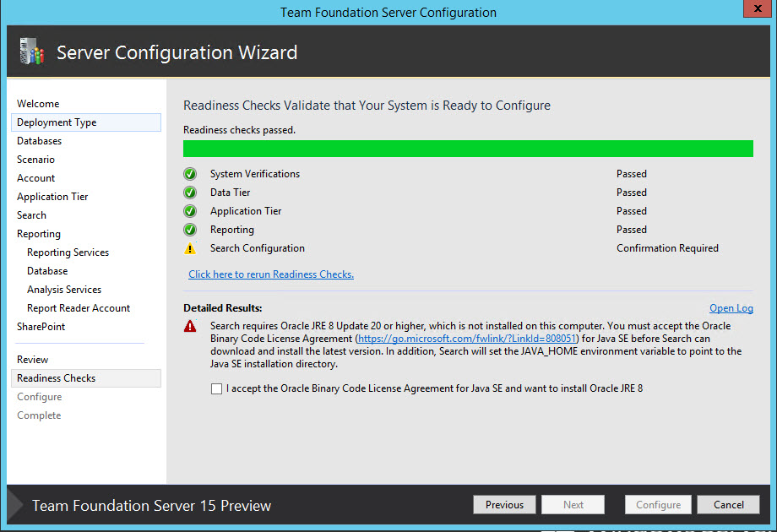777x532 pixels.
Task: Click the System Verifications row label
Action: click(x=255, y=174)
